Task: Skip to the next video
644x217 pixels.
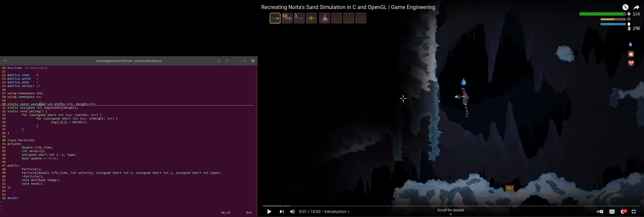Action: [x=282, y=212]
